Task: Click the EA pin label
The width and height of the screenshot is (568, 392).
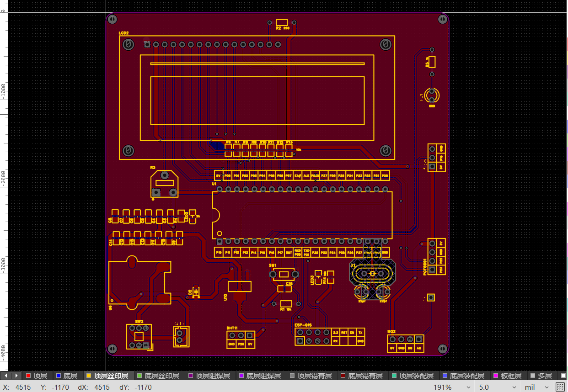Action: (298, 175)
